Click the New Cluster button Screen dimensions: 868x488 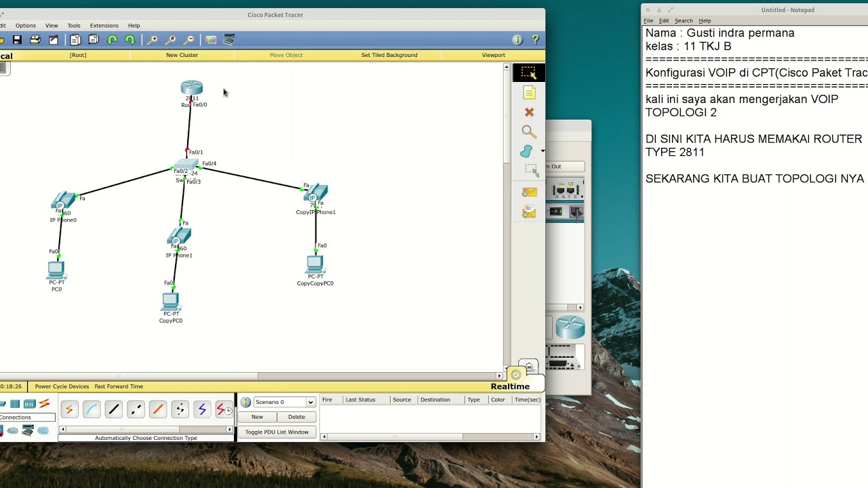(182, 55)
